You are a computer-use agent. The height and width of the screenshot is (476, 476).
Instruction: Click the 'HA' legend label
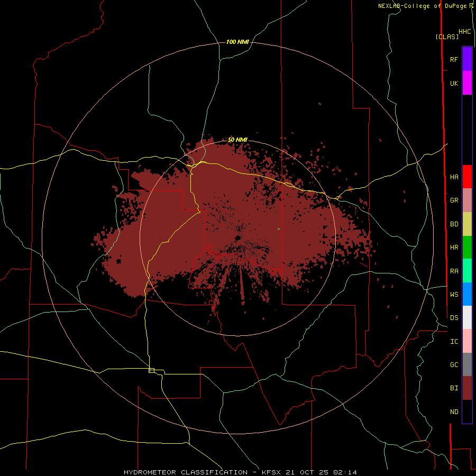454,177
